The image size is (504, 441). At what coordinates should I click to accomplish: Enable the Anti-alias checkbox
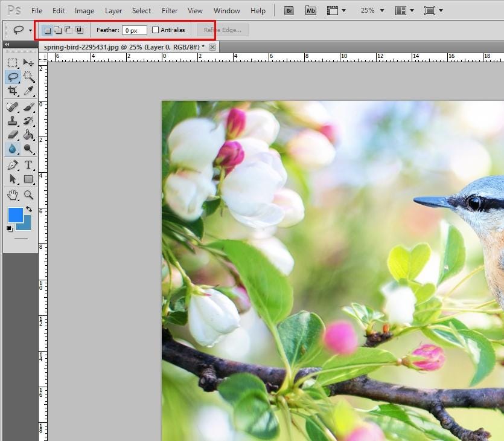[155, 30]
